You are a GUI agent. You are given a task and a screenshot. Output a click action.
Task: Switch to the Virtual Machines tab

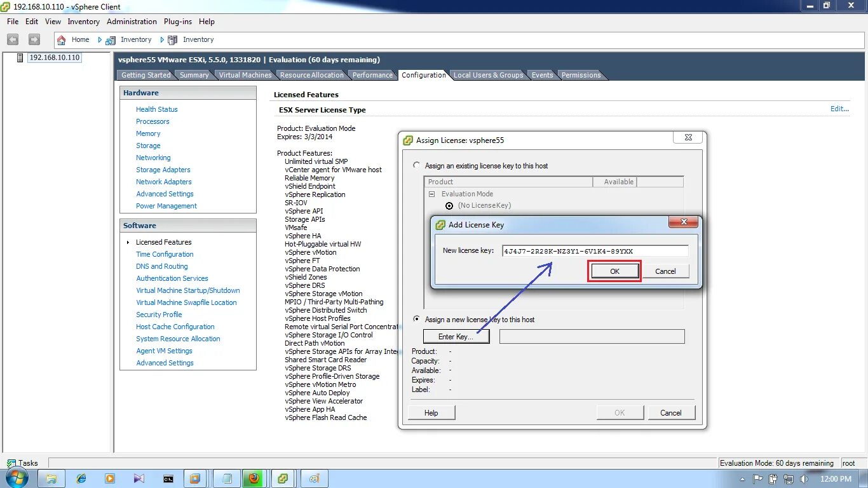pyautogui.click(x=245, y=75)
